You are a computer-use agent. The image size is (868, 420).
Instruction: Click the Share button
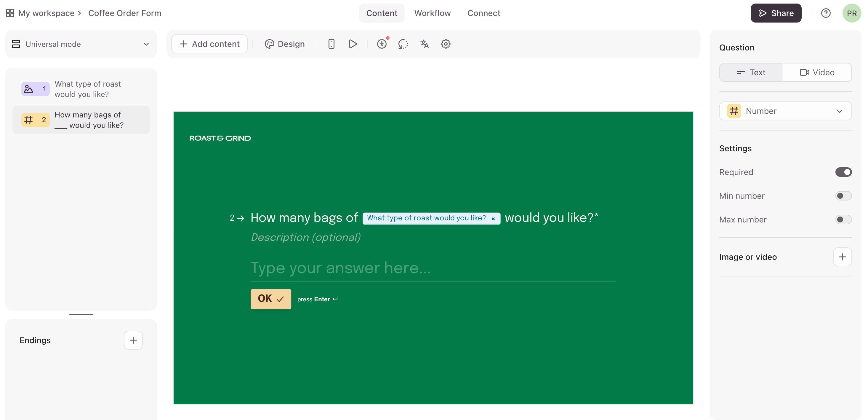coord(776,13)
